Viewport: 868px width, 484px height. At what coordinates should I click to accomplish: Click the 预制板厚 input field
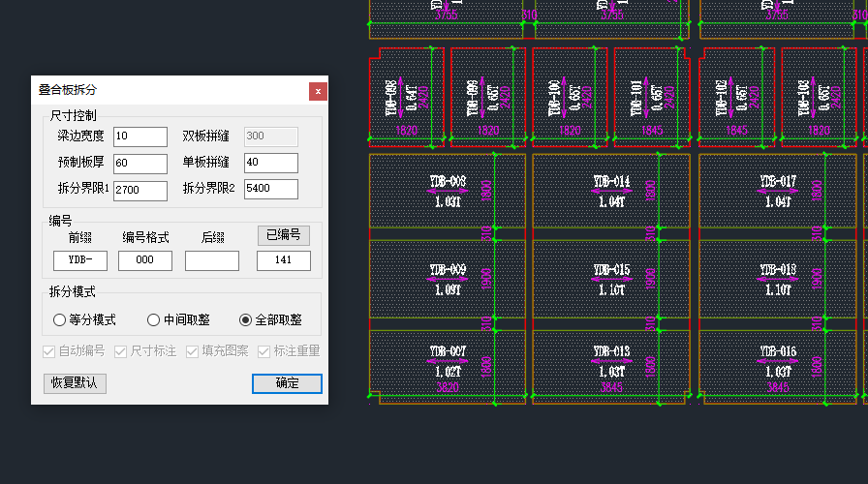tap(139, 163)
